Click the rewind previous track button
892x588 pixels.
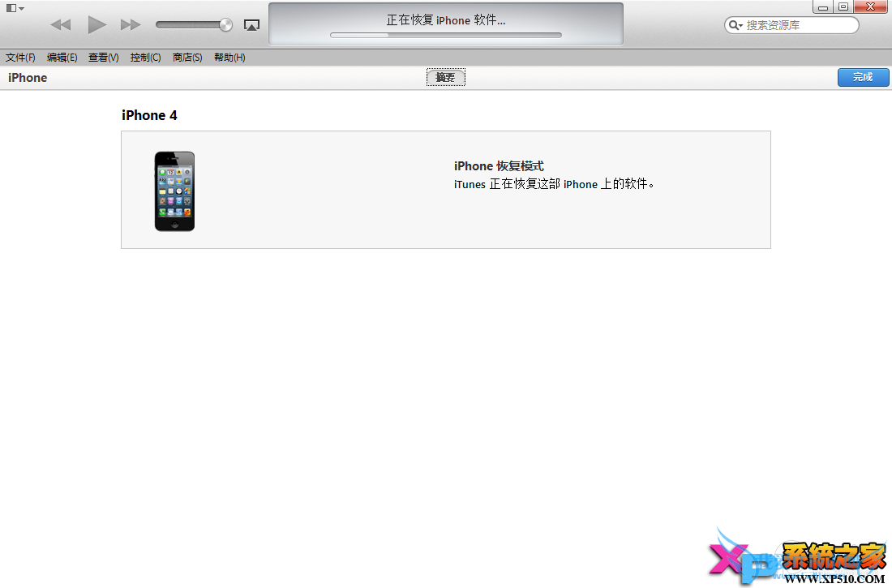tap(61, 24)
